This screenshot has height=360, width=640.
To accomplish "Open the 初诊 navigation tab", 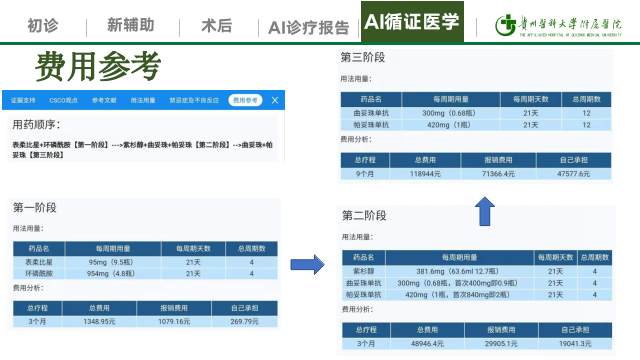I will (x=43, y=25).
